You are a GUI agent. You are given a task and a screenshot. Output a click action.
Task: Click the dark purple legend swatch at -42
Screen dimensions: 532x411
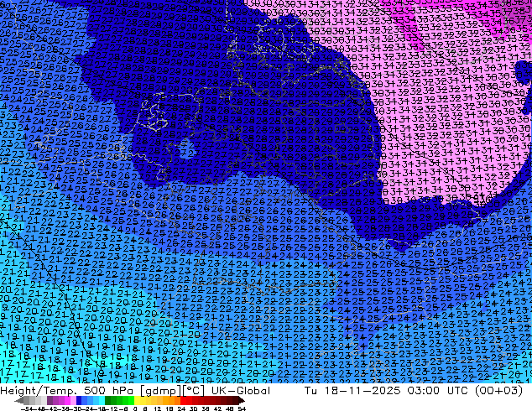(x=50, y=400)
